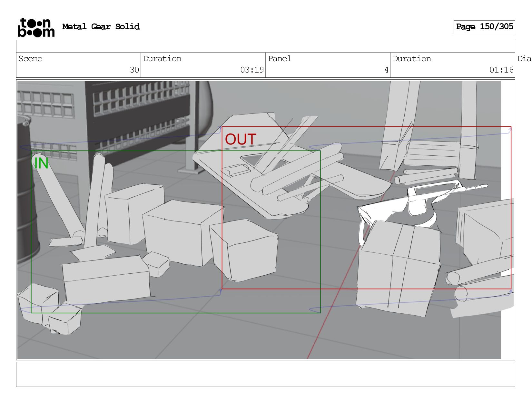The image size is (532, 411).
Task: Click the "Scene" header label
Action: click(x=30, y=59)
